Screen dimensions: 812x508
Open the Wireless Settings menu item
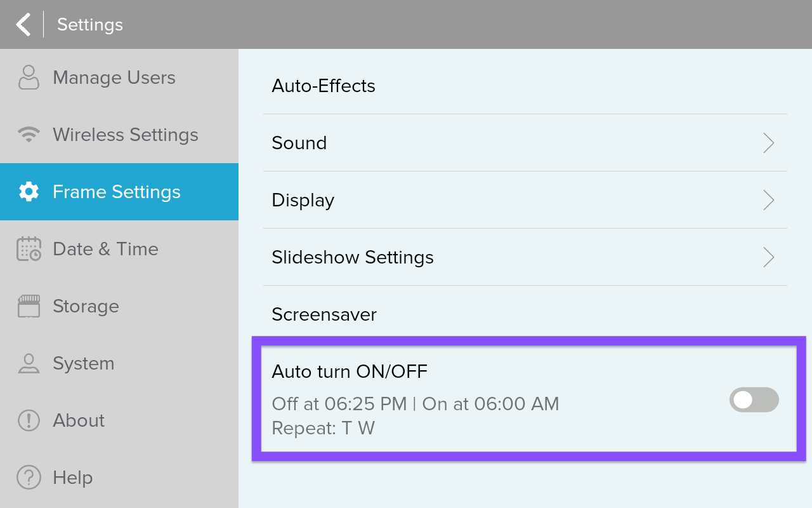coord(126,135)
